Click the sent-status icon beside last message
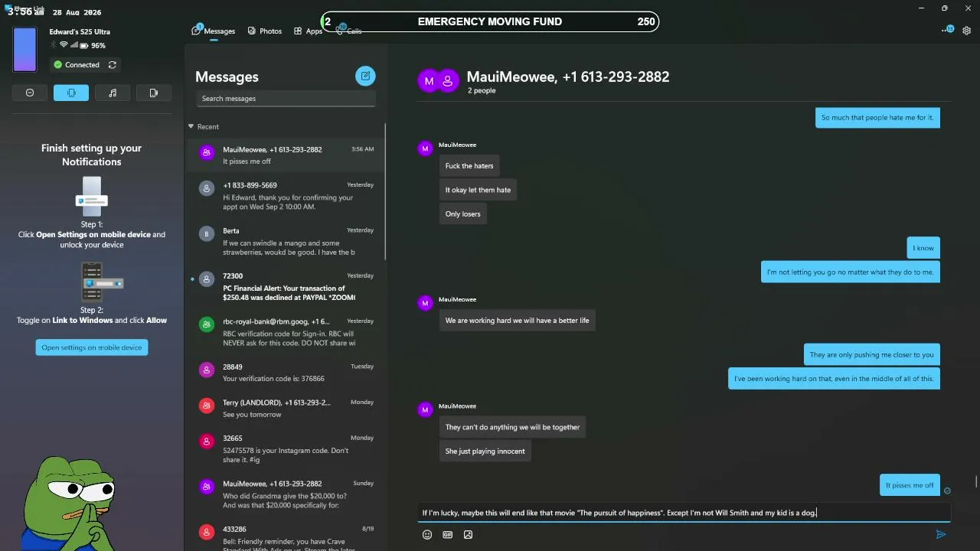 tap(947, 491)
